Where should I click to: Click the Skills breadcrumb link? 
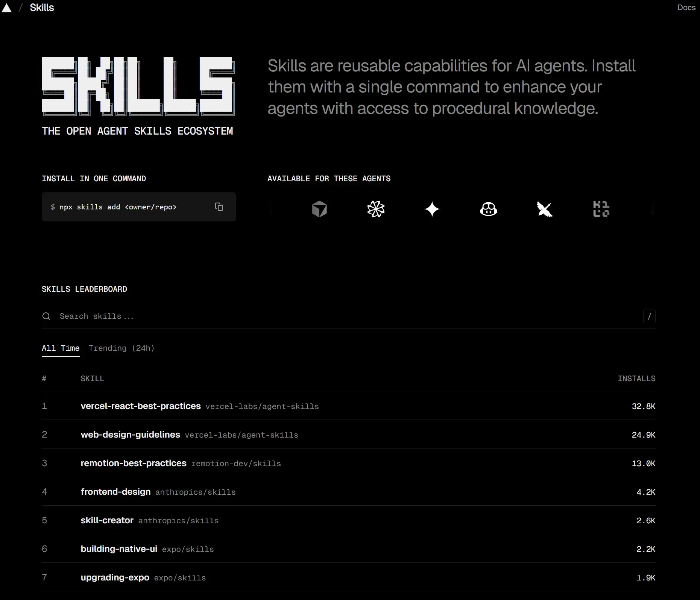click(42, 8)
